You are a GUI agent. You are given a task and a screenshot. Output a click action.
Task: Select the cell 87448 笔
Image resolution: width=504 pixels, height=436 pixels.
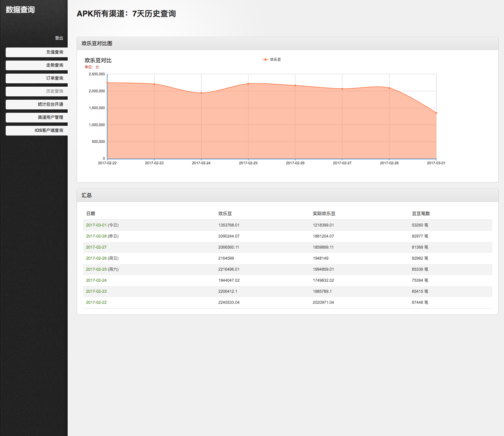(420, 302)
